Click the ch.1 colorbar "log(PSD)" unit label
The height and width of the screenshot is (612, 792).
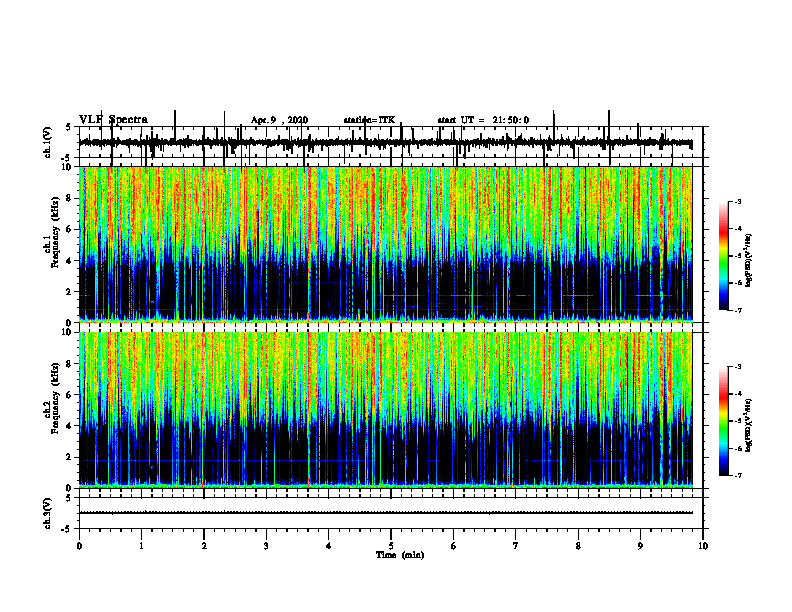(x=748, y=261)
